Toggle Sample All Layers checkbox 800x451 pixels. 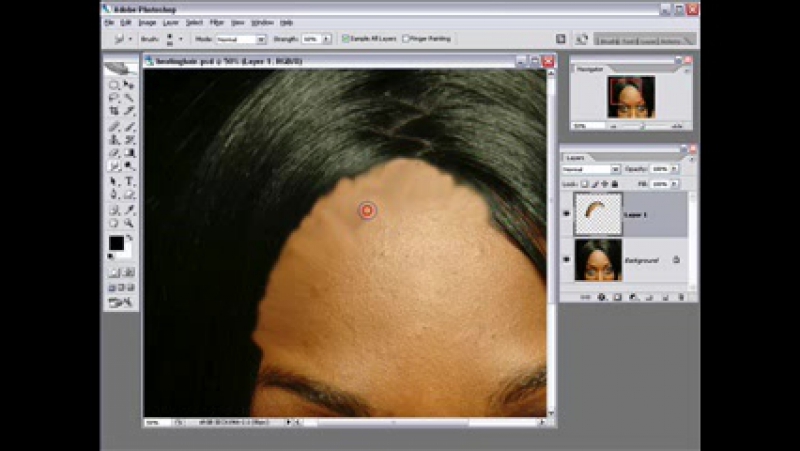point(345,39)
